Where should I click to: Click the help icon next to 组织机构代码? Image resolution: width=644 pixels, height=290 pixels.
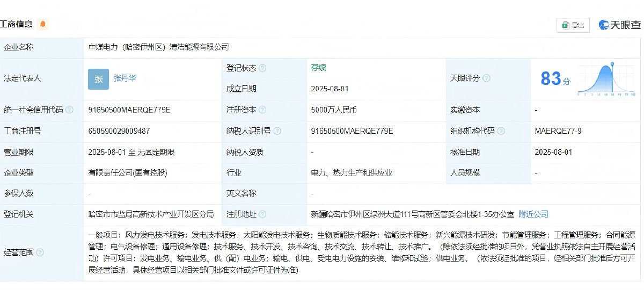tap(500, 131)
